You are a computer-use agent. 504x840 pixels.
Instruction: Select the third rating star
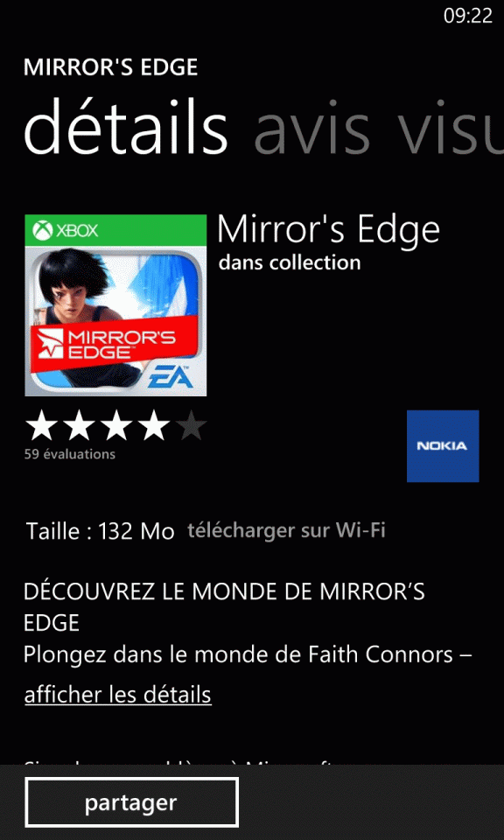coord(116,427)
